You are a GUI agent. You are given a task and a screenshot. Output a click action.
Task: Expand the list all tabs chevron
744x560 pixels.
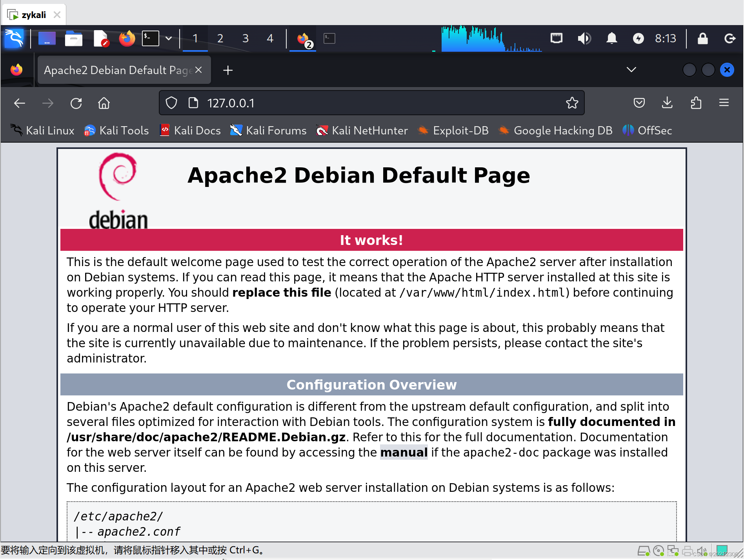tap(631, 70)
